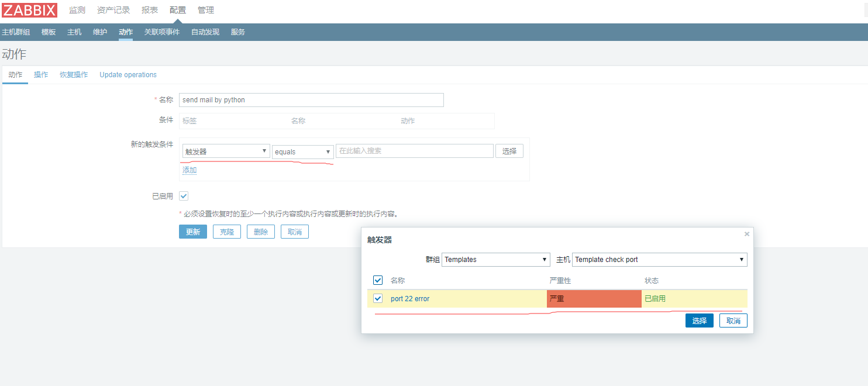Image resolution: width=868 pixels, height=386 pixels.
Task: Open the 主机 Template check port dropdown
Action: pos(660,260)
